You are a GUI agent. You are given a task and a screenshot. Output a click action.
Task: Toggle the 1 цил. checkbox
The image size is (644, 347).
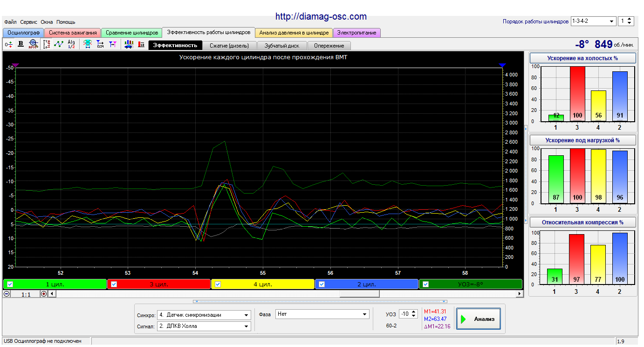tap(10, 284)
